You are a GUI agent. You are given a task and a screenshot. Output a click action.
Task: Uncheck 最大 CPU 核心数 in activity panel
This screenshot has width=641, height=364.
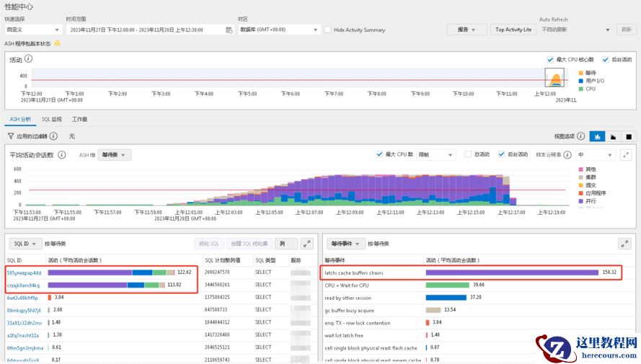coord(550,59)
